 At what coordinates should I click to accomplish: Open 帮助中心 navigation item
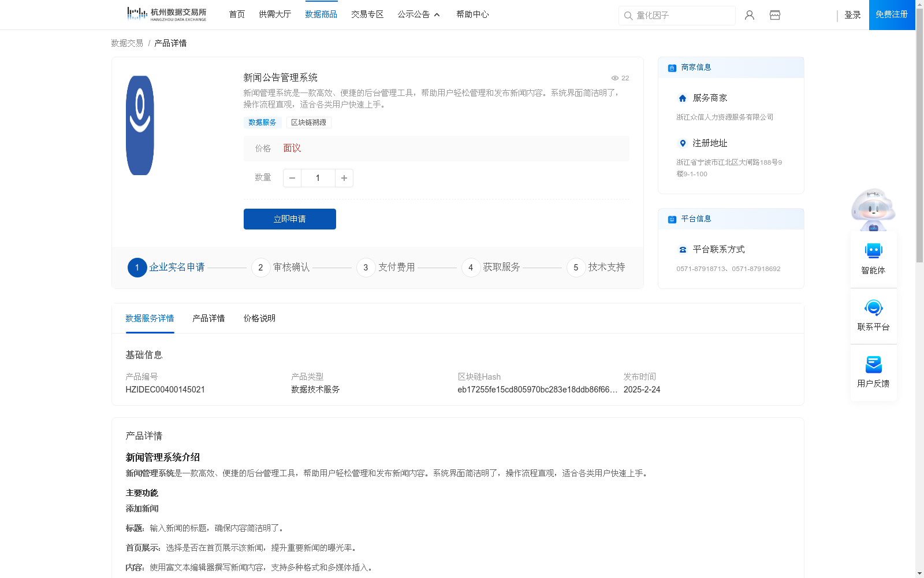coord(472,14)
